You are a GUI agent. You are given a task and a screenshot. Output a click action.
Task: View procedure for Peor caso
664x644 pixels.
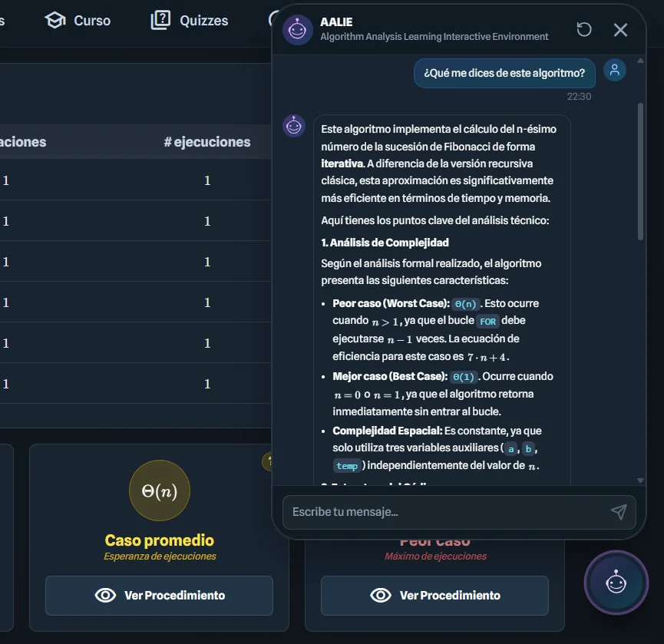[434, 596]
